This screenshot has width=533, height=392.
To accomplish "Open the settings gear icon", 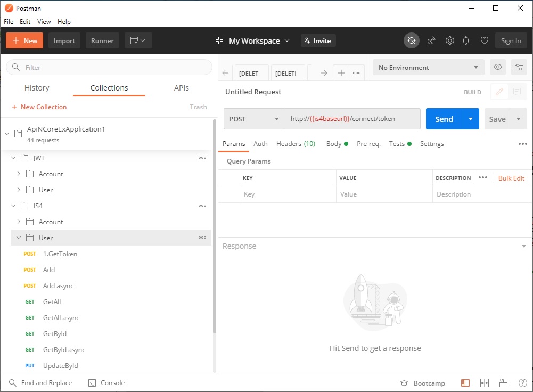I will click(450, 41).
